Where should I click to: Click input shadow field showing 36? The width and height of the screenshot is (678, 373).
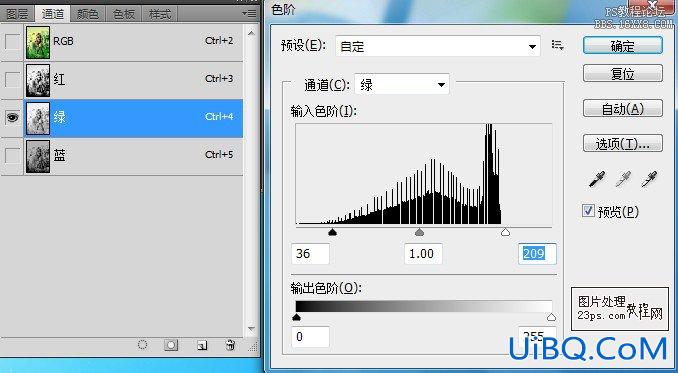310,254
